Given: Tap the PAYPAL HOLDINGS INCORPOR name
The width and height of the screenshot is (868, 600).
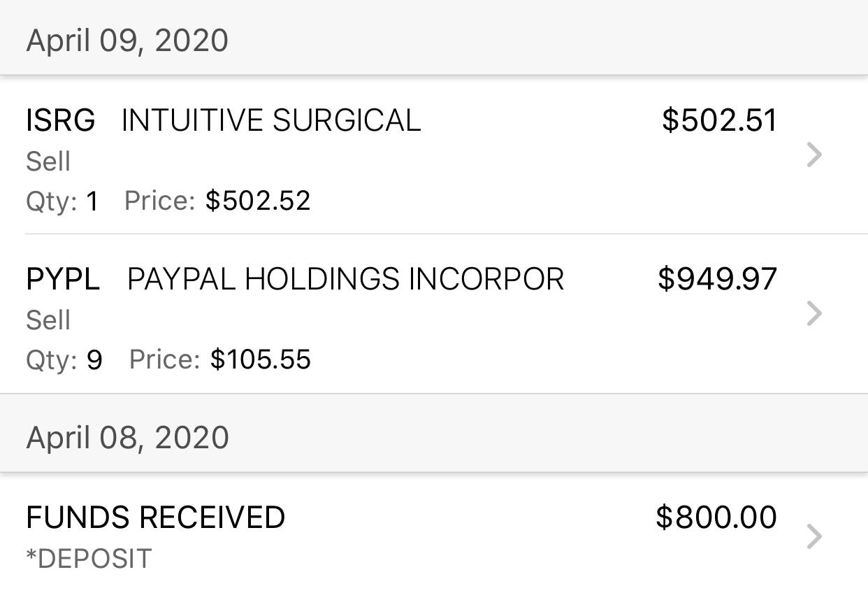Looking at the screenshot, I should pos(345,279).
